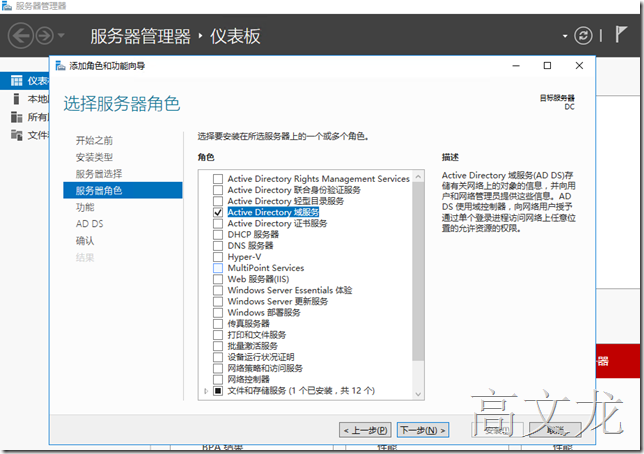The image size is (644, 454).
Task: Check Active Directory 轻型目录服务 checkbox
Action: pyautogui.click(x=218, y=201)
